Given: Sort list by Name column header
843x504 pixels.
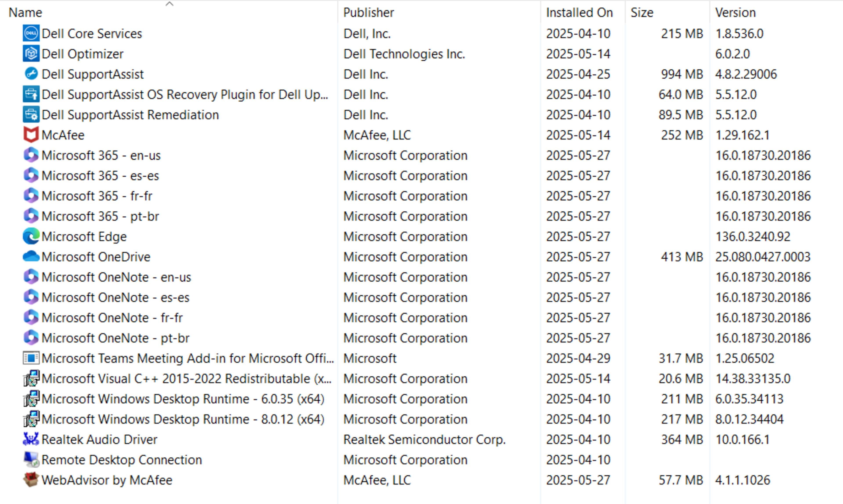Looking at the screenshot, I should tap(25, 13).
